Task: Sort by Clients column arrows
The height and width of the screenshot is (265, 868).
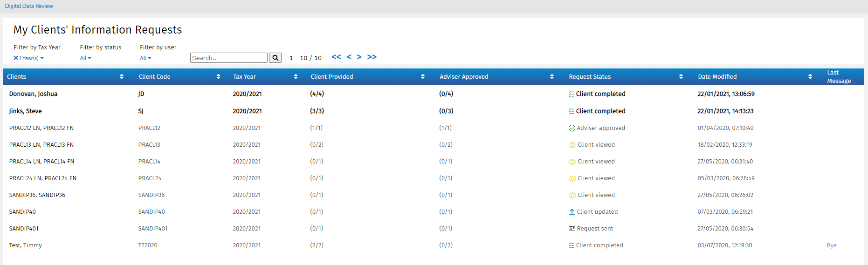Action: coord(122,77)
